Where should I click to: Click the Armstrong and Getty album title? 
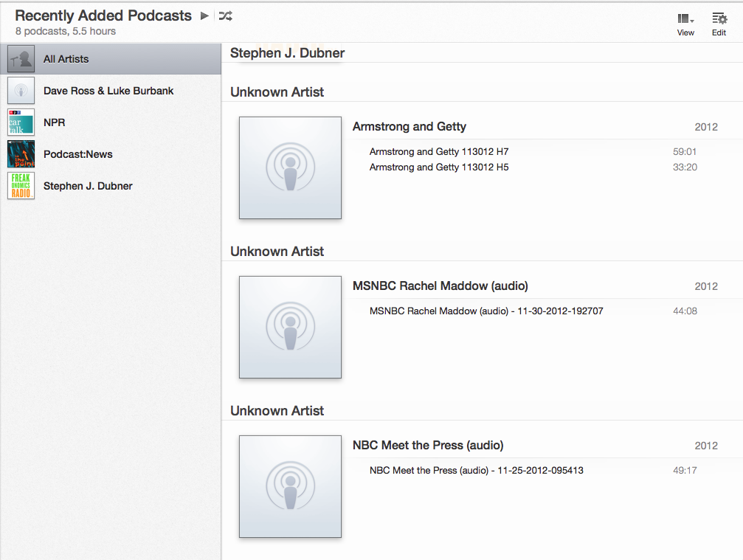(x=409, y=126)
